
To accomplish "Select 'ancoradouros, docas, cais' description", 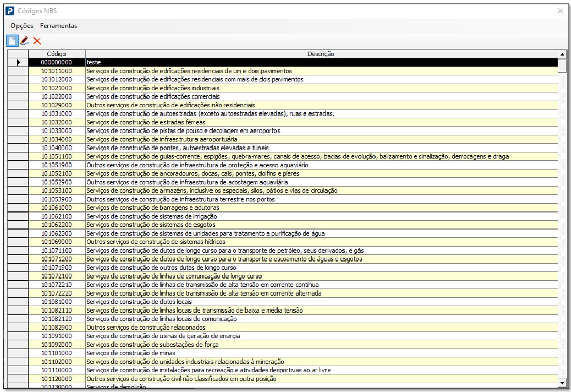I will tap(321, 174).
